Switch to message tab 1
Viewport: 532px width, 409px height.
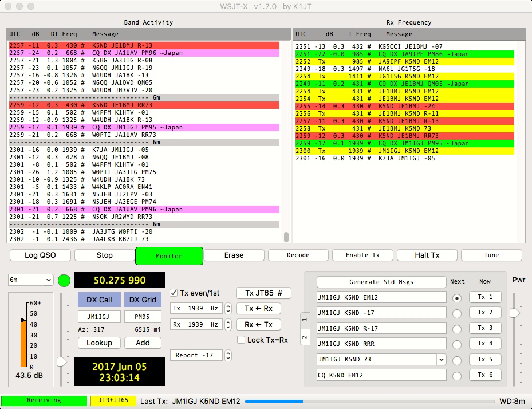tap(305, 320)
